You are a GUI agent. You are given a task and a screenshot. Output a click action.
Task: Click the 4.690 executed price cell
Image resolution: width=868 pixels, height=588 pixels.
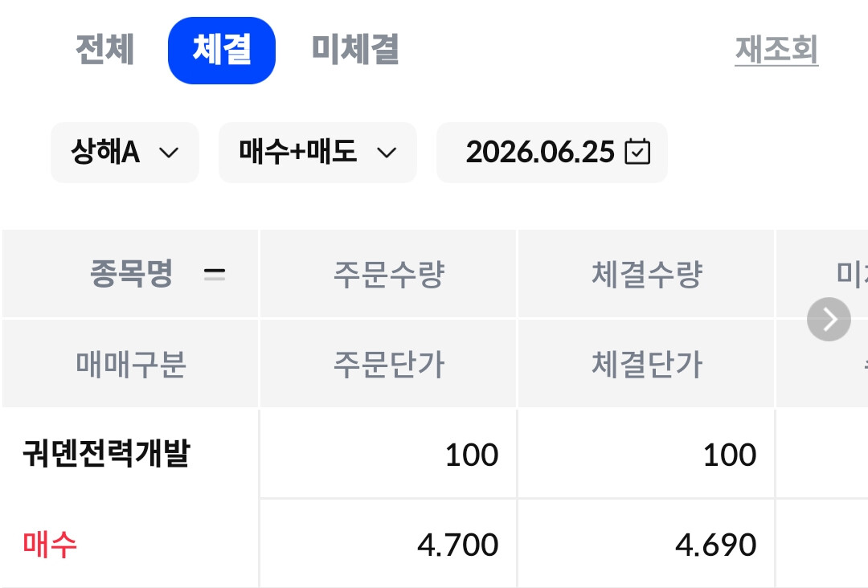tap(716, 545)
